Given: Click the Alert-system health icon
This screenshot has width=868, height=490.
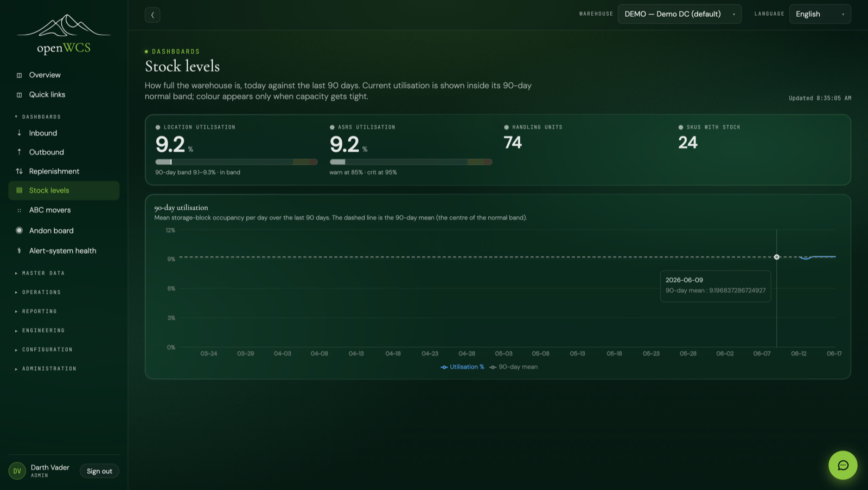Looking at the screenshot, I should click(x=20, y=250).
